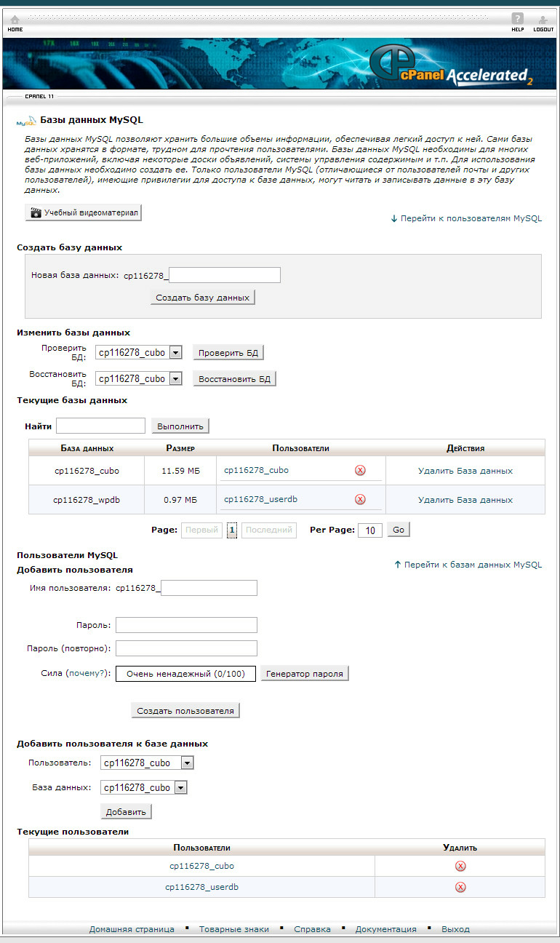Open the Товарные знаки footer link
Image resolution: width=560 pixels, height=943 pixels.
point(234,929)
